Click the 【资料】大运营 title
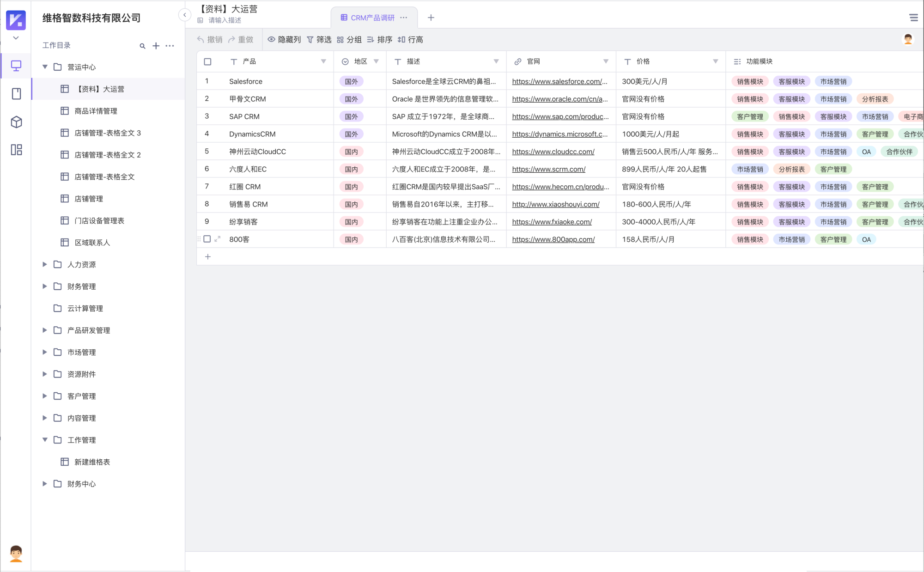The image size is (924, 572). coord(228,9)
